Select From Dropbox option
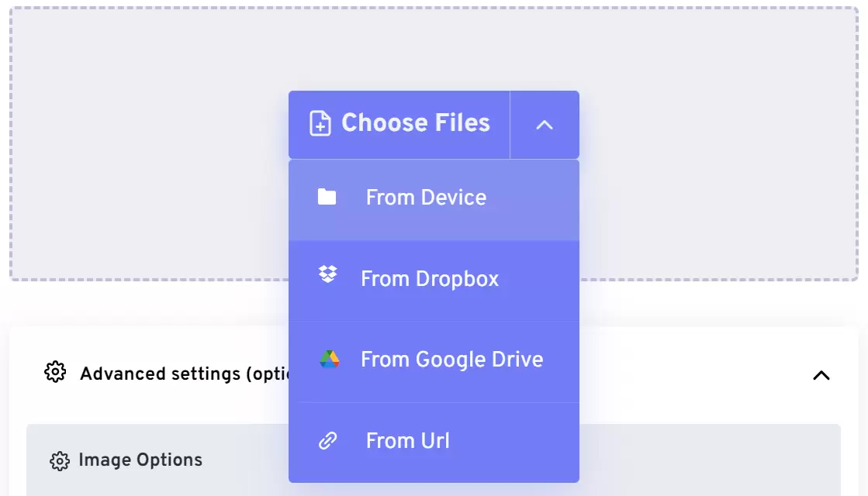Screen dimensions: 868x496 434,280
